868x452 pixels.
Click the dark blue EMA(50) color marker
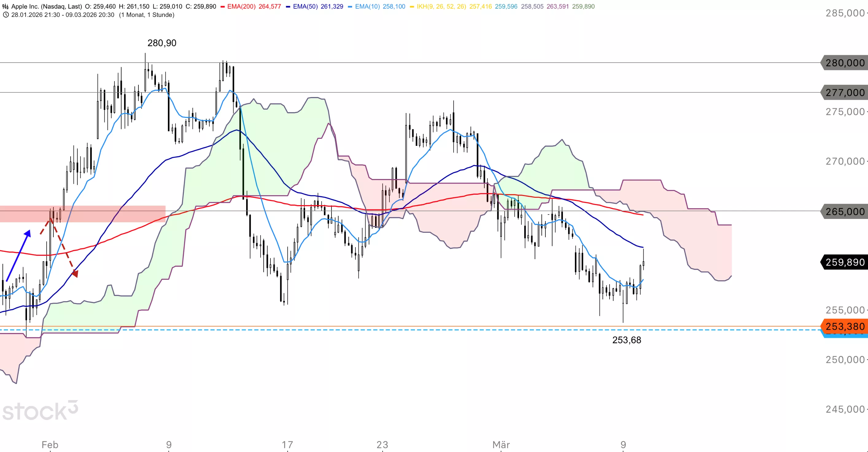288,7
